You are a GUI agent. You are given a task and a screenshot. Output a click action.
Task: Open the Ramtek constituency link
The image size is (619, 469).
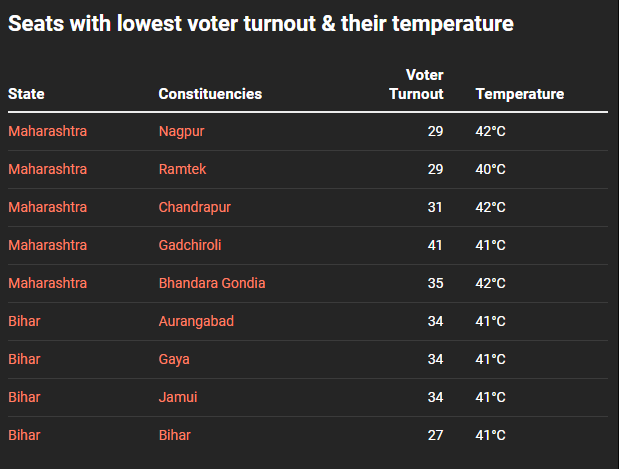(x=182, y=169)
